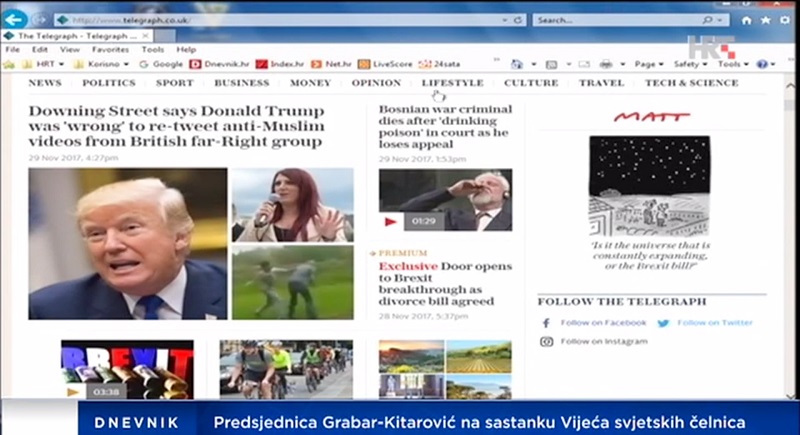
Task: Play the Bosnian war criminal video
Action: coord(391,221)
